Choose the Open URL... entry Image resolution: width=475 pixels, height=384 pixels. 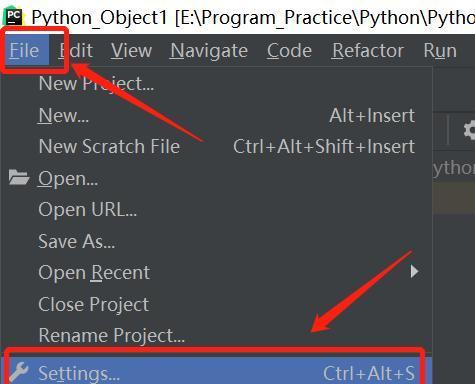pyautogui.click(x=217, y=210)
